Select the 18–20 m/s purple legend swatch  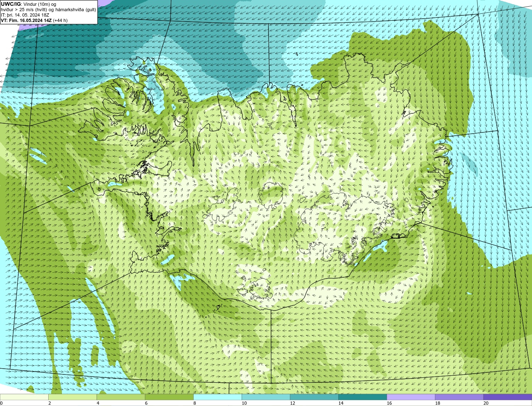(x=459, y=397)
